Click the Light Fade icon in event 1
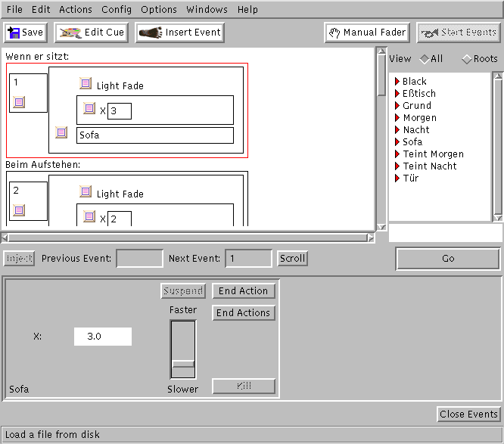 click(86, 85)
